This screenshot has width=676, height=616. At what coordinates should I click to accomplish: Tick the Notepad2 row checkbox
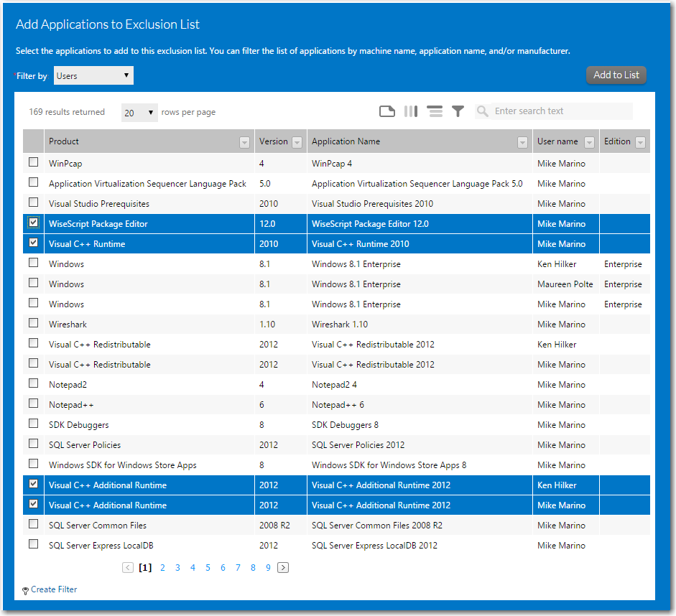[x=33, y=383]
